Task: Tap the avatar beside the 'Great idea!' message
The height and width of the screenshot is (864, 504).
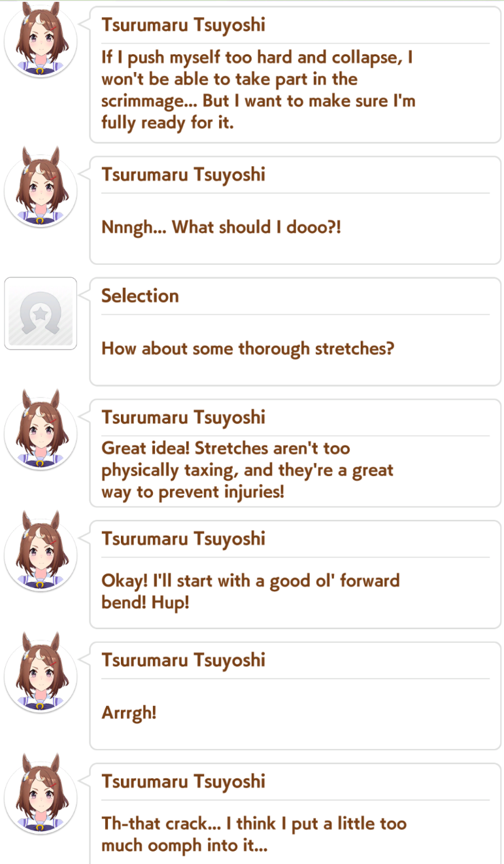Action: pos(41,433)
